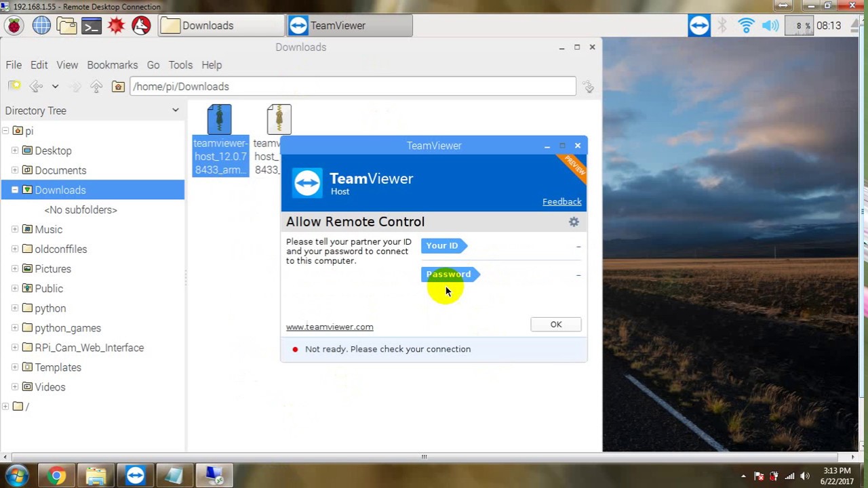Click 'Not ready. Please check your connection' status
This screenshot has height=488, width=868.
(x=388, y=349)
